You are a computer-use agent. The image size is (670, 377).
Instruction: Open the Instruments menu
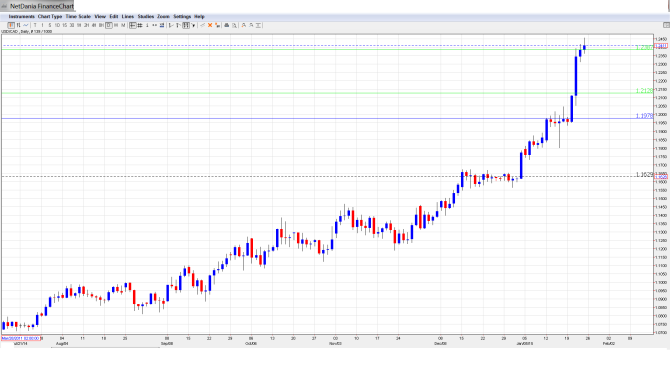pyautogui.click(x=21, y=17)
